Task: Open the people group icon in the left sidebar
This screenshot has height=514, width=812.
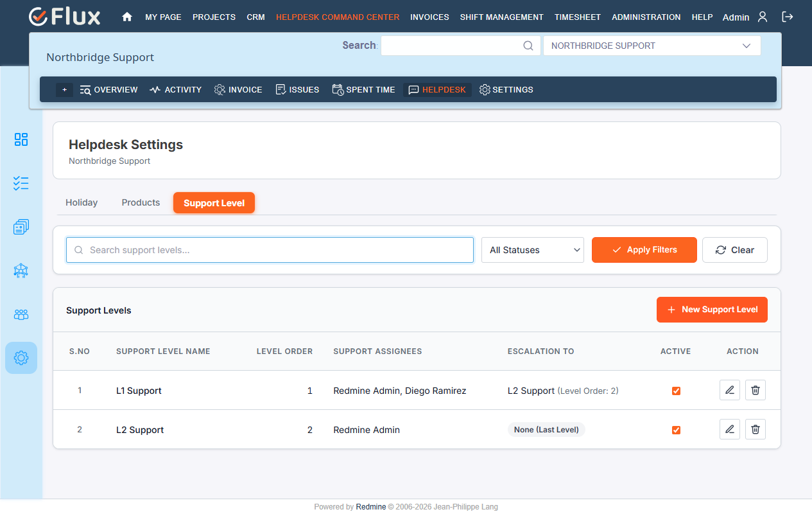Action: 21,314
